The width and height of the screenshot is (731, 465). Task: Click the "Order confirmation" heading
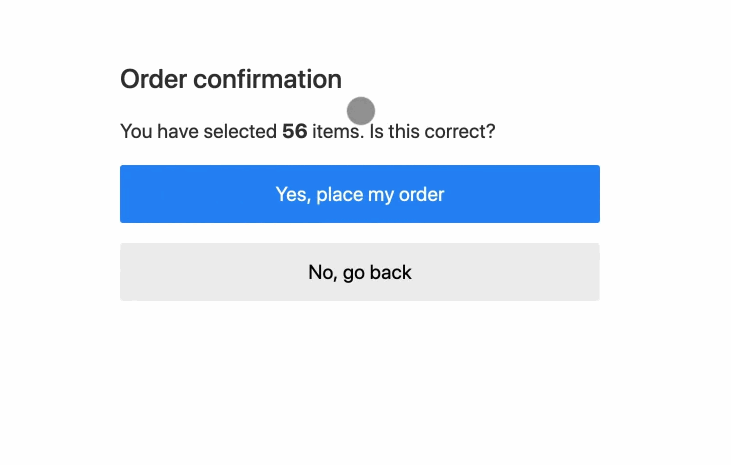pyautogui.click(x=231, y=79)
